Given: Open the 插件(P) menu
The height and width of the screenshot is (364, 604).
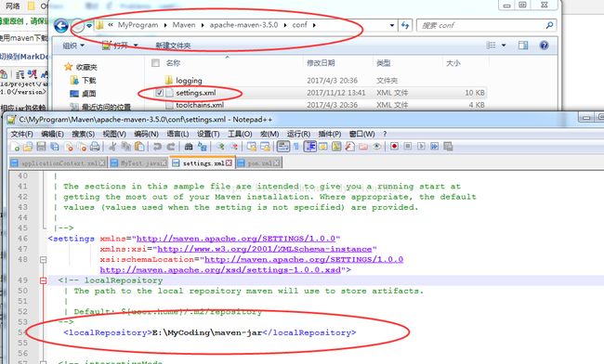Looking at the screenshot, I should coord(330,134).
